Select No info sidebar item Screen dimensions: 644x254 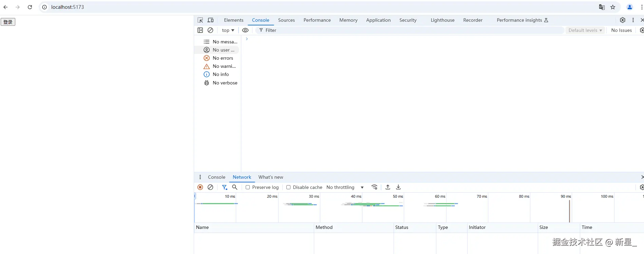click(x=217, y=74)
